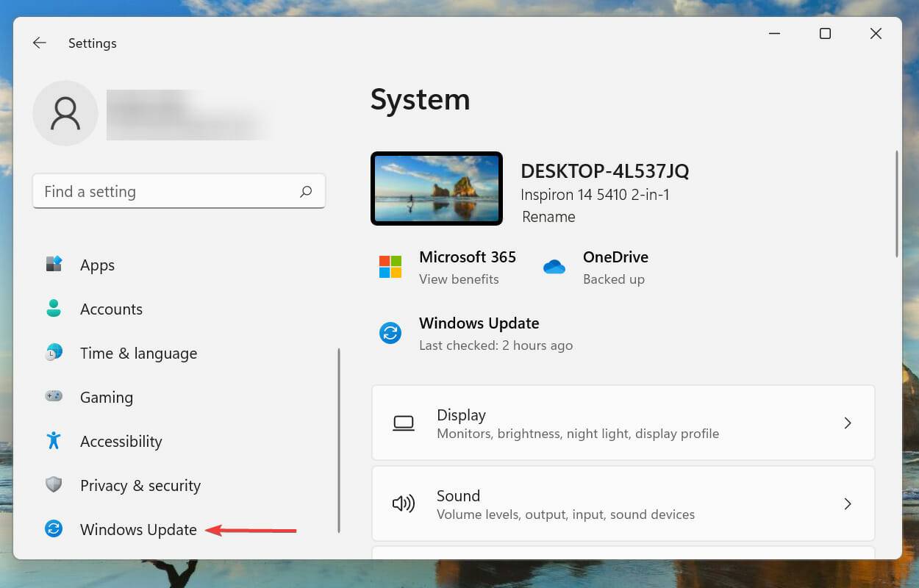Click the Accessibility figure icon

point(54,441)
